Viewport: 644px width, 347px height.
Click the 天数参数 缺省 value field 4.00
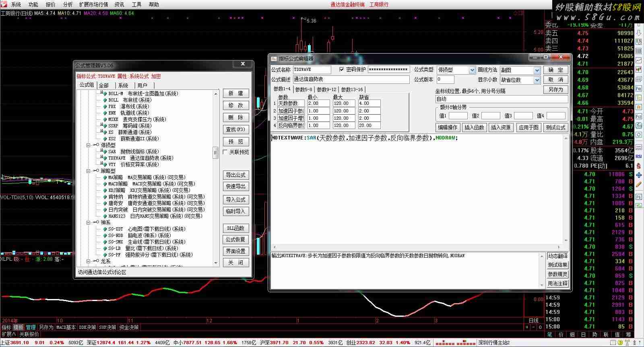point(369,103)
